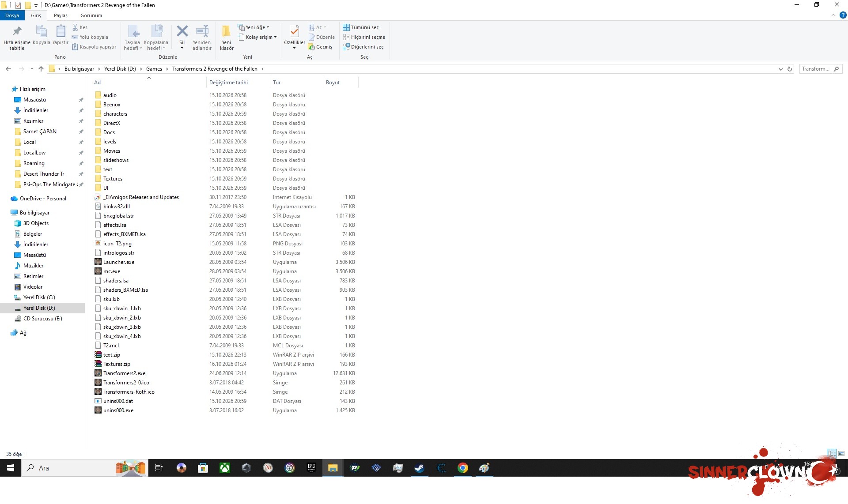Open the Kolay erişim dropdown

257,37
